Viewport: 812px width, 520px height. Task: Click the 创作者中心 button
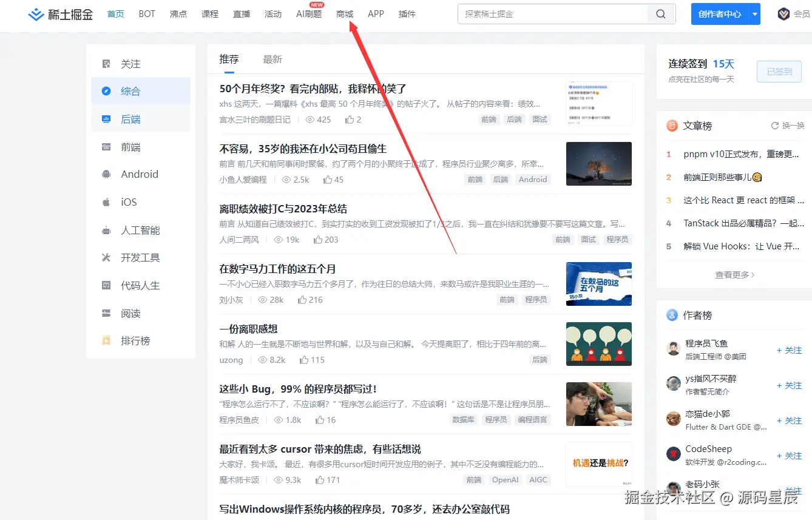click(720, 14)
